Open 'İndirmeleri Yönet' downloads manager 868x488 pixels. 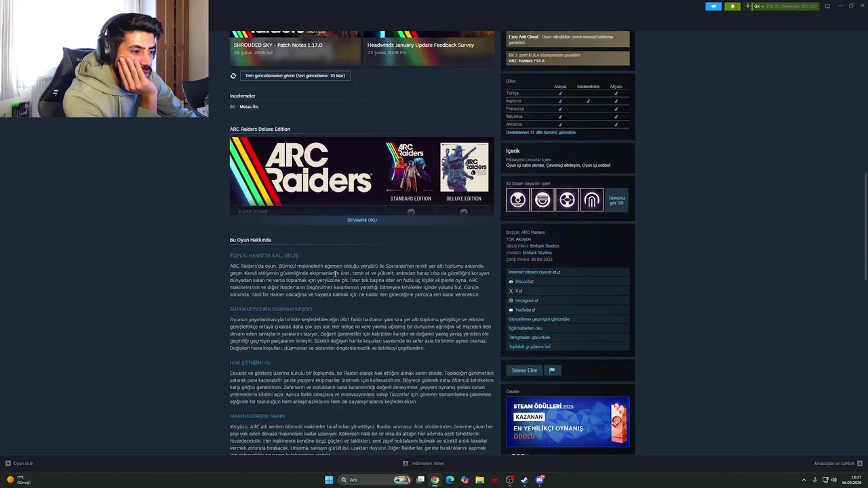coord(423,464)
